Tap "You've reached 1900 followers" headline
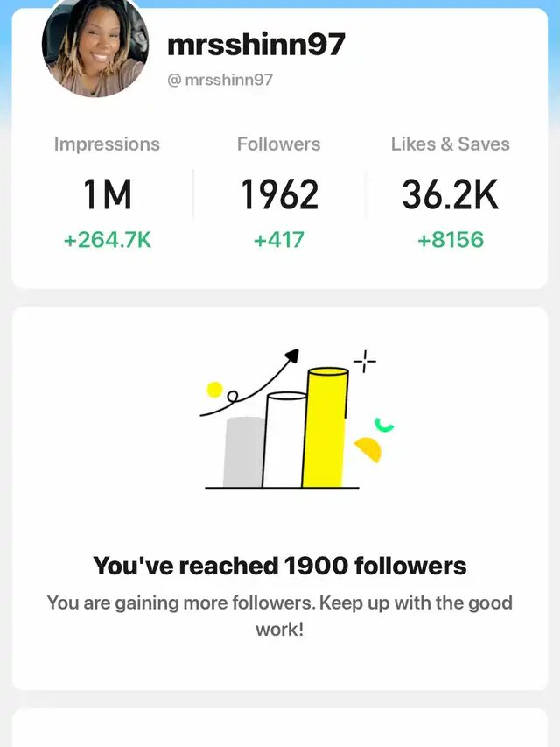The image size is (560, 747). (280, 566)
